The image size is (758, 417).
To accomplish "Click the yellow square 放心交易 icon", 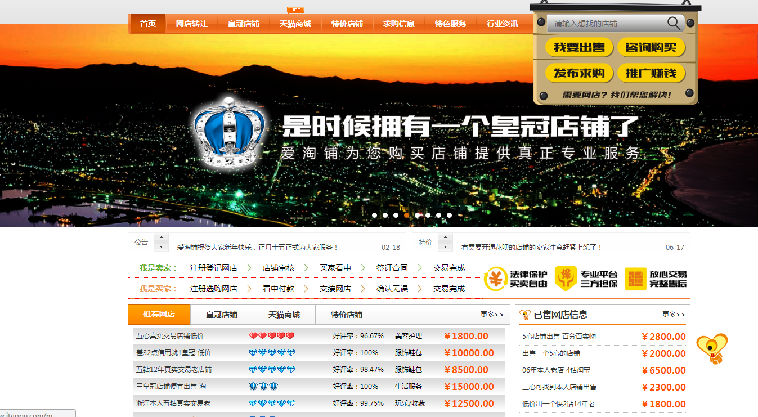I will 635,279.
